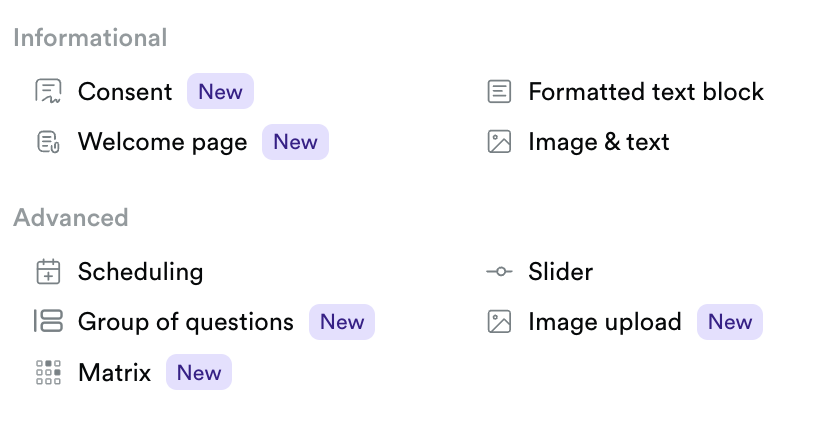Click the Welcome page document icon

coord(48,142)
